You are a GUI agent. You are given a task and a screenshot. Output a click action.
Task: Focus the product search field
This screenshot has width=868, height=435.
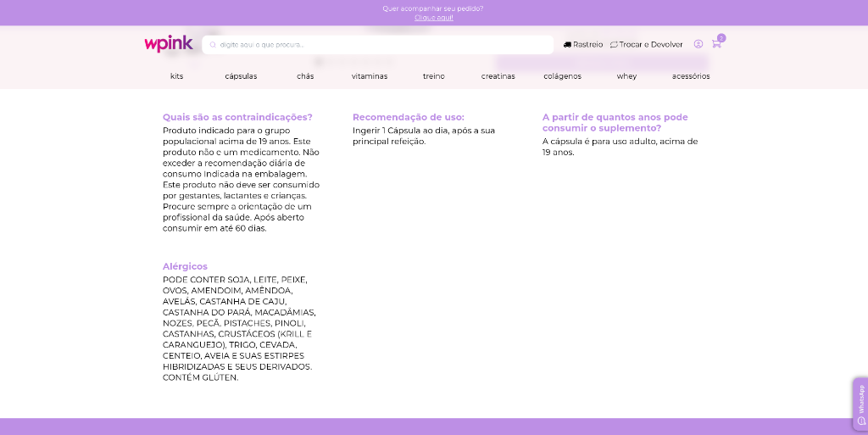point(381,44)
